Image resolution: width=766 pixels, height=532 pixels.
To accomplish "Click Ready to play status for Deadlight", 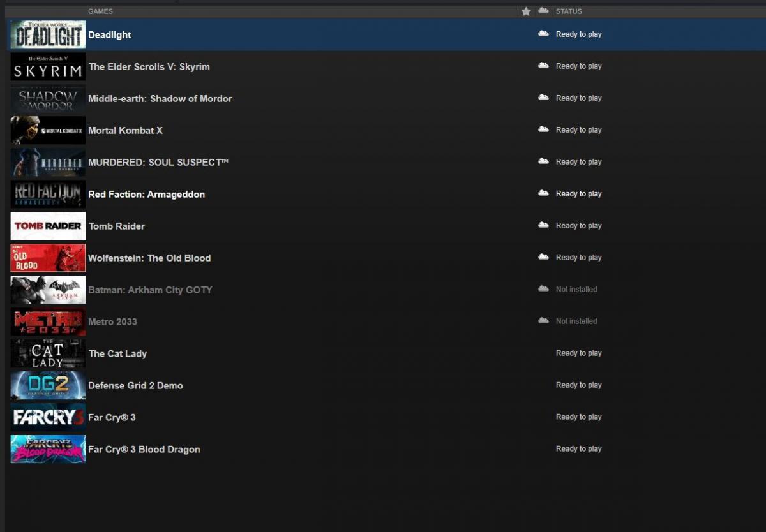I will click(x=579, y=34).
